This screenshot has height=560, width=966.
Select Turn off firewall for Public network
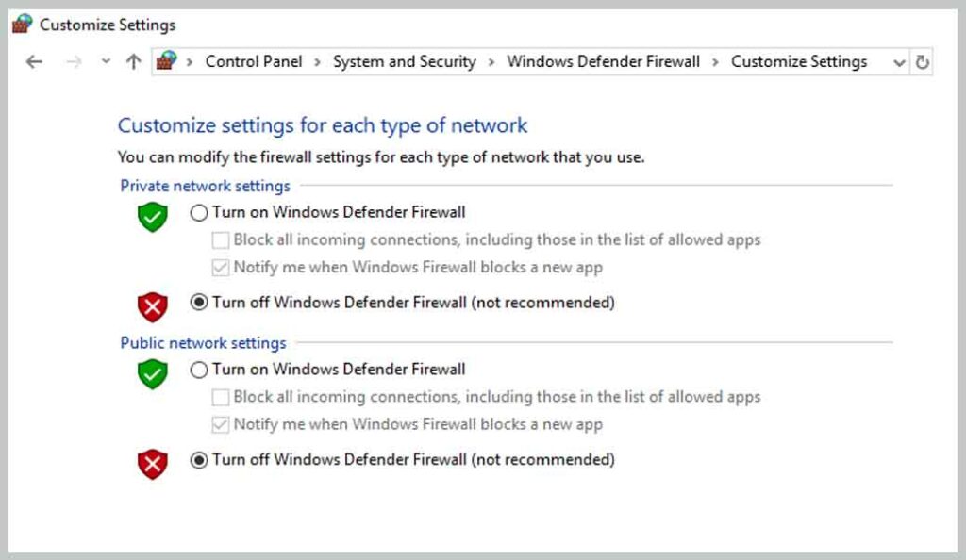click(198, 460)
